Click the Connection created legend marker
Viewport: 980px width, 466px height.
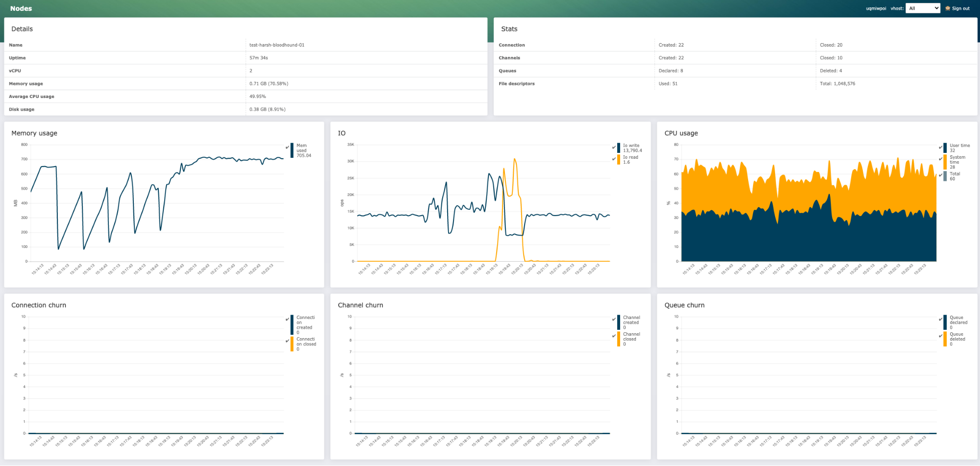coord(292,323)
